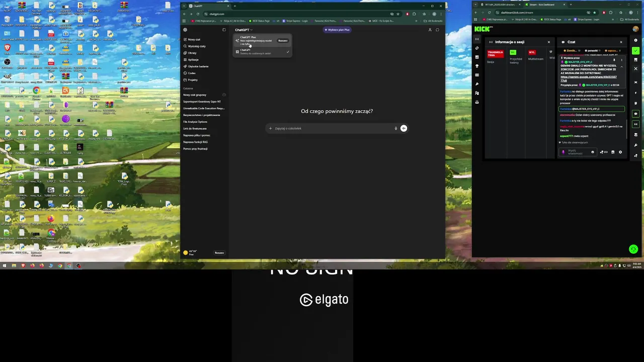Open the emoji picker in Kick chat input

click(593, 152)
